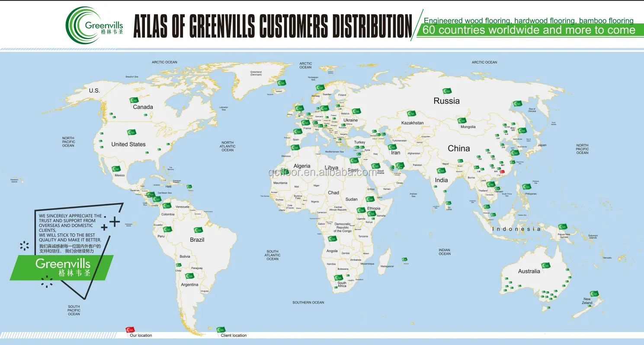
Task: Click the client flag above Australia label
Action: (546, 265)
